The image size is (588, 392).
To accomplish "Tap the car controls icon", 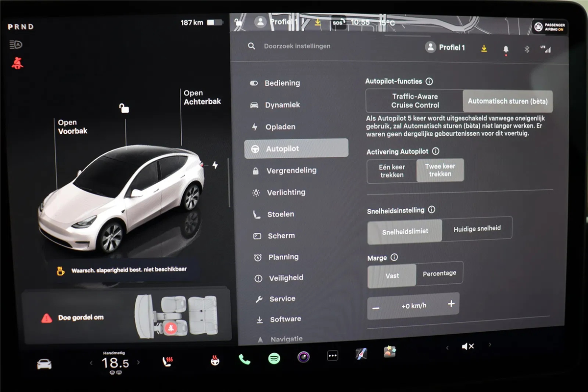I will [x=44, y=364].
